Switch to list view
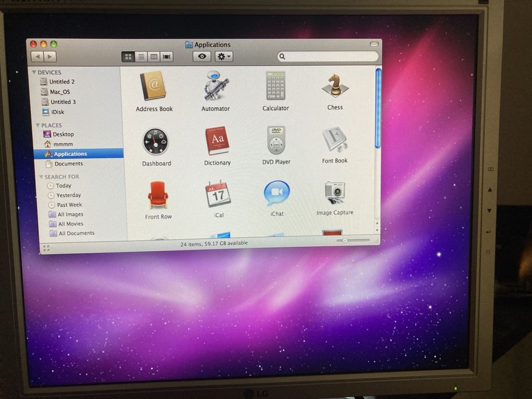 point(141,56)
